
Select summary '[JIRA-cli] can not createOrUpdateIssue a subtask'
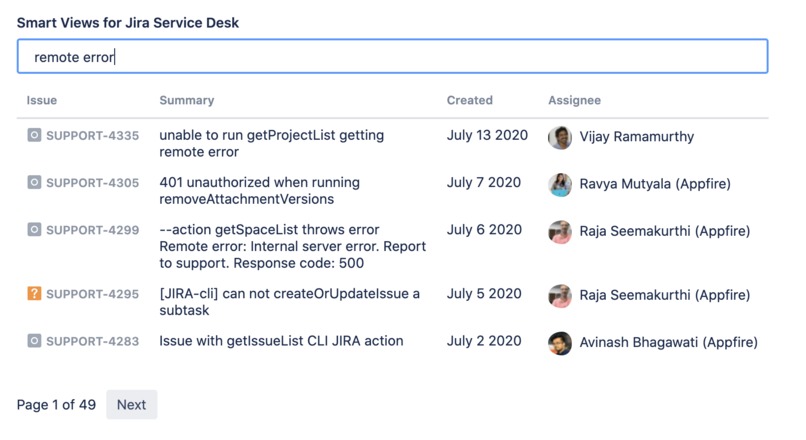[x=289, y=302]
